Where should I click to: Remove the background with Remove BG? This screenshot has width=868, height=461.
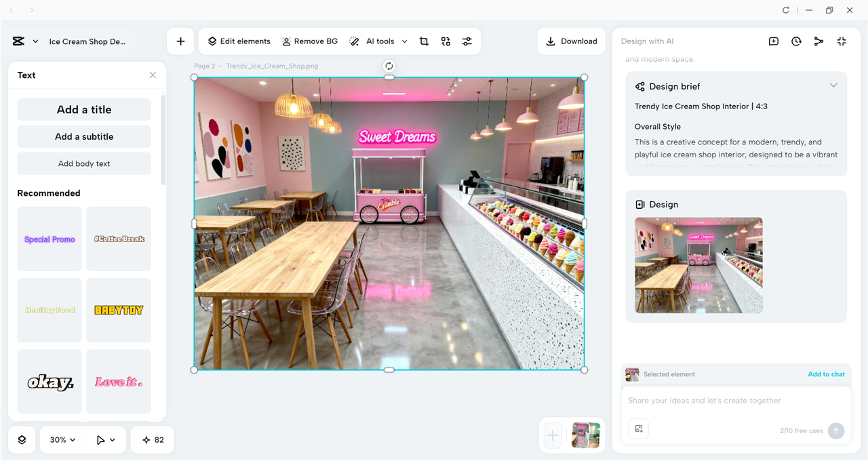(x=310, y=41)
